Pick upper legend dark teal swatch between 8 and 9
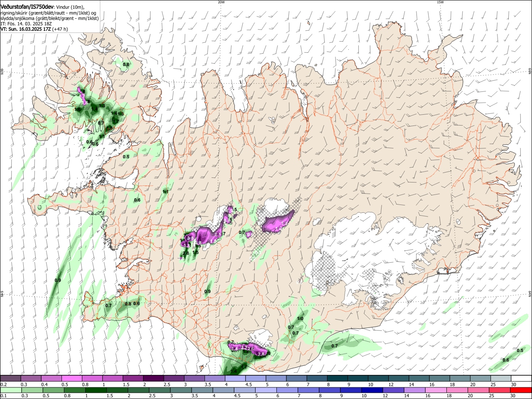 click(x=337, y=379)
